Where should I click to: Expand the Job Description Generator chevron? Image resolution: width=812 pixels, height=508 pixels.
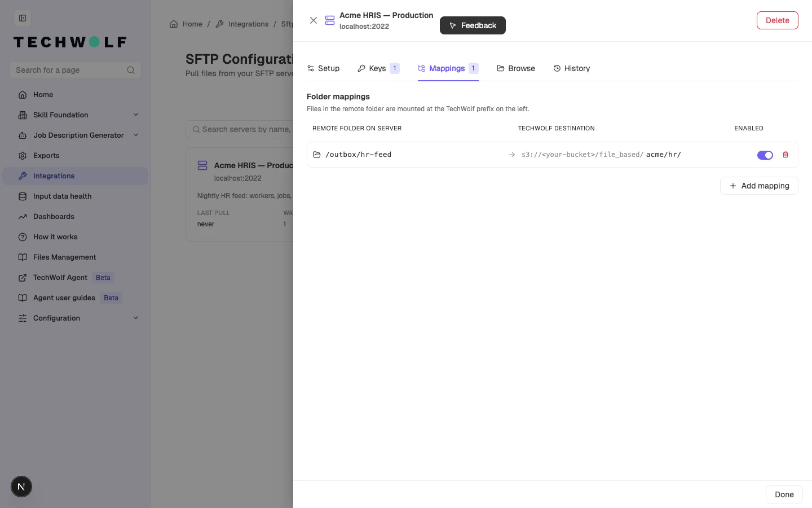(x=136, y=135)
